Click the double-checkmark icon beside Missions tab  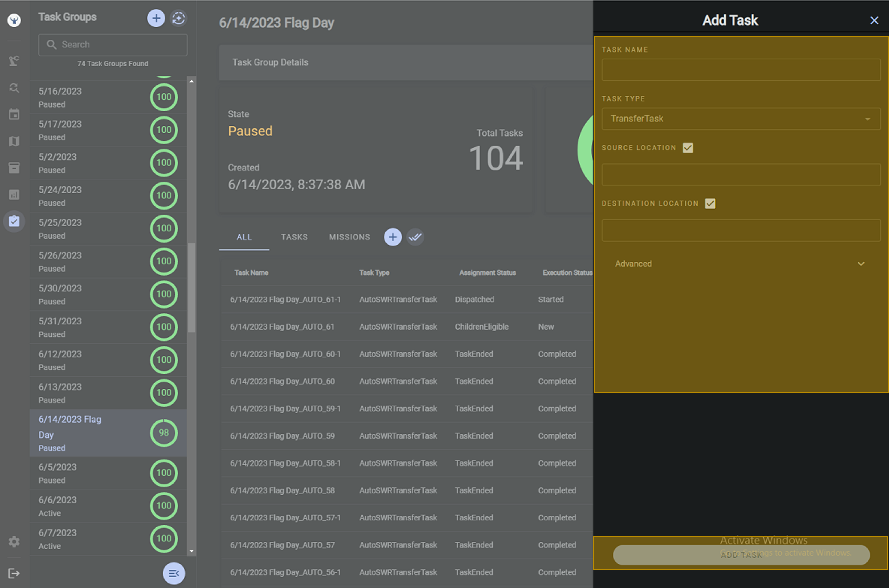(x=415, y=237)
